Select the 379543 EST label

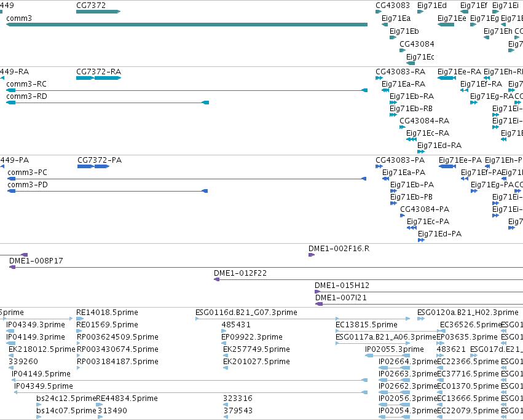238,411
